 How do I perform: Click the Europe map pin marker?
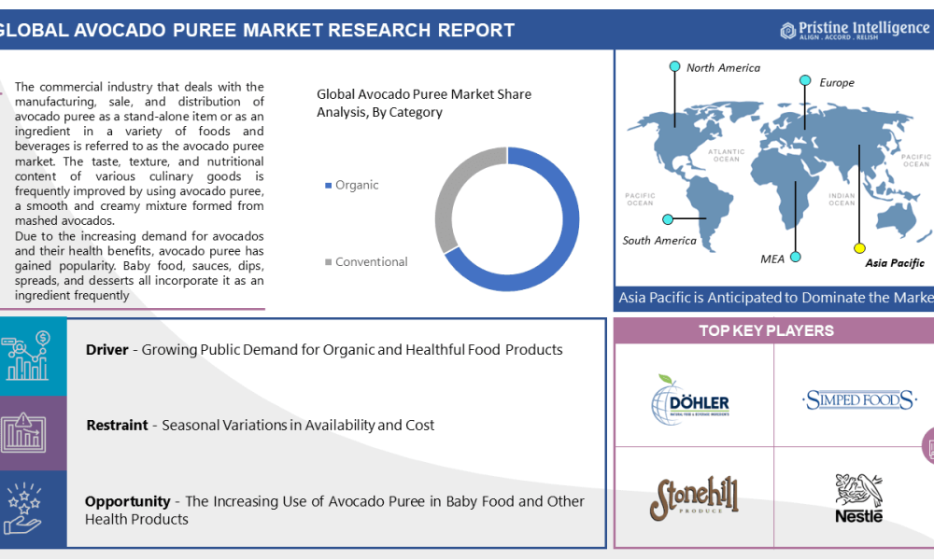coord(805,80)
